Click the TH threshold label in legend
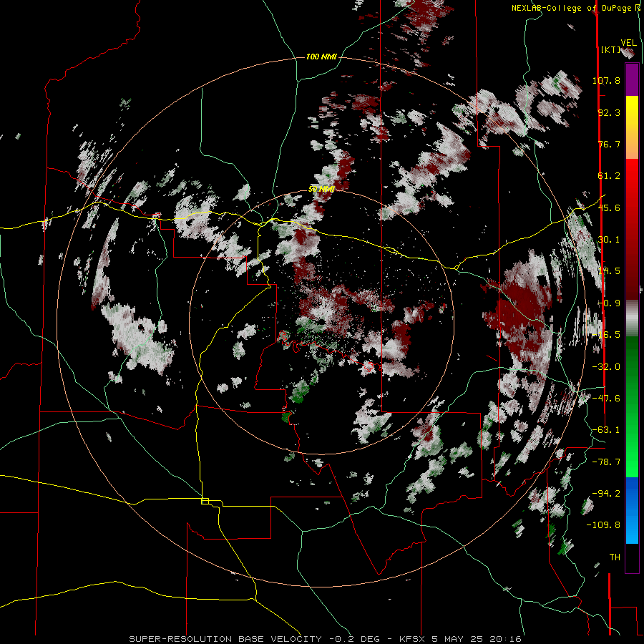 [x=615, y=557]
